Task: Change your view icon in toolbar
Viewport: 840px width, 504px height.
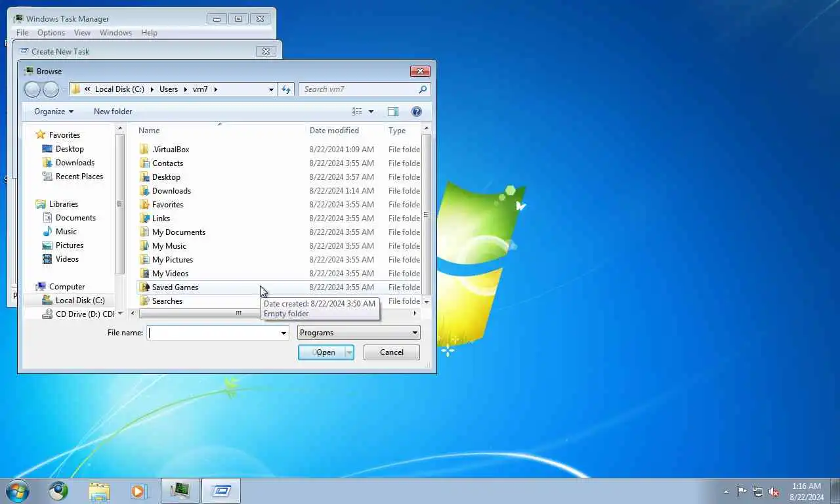Action: [356, 112]
